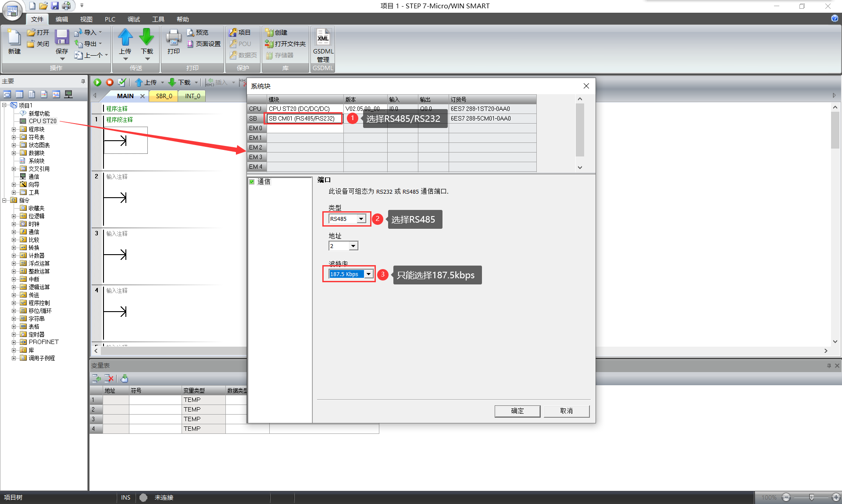Viewport: 842px width, 504px height.
Task: Click 取消 to cancel System Block
Action: pos(567,411)
